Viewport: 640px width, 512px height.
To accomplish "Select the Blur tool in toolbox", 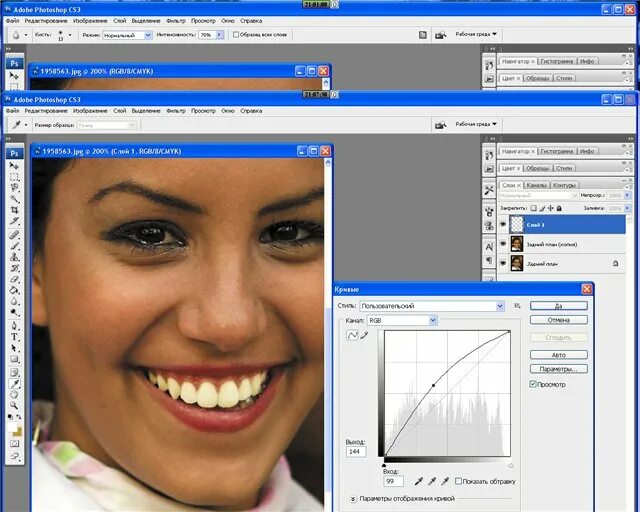I will point(14,301).
